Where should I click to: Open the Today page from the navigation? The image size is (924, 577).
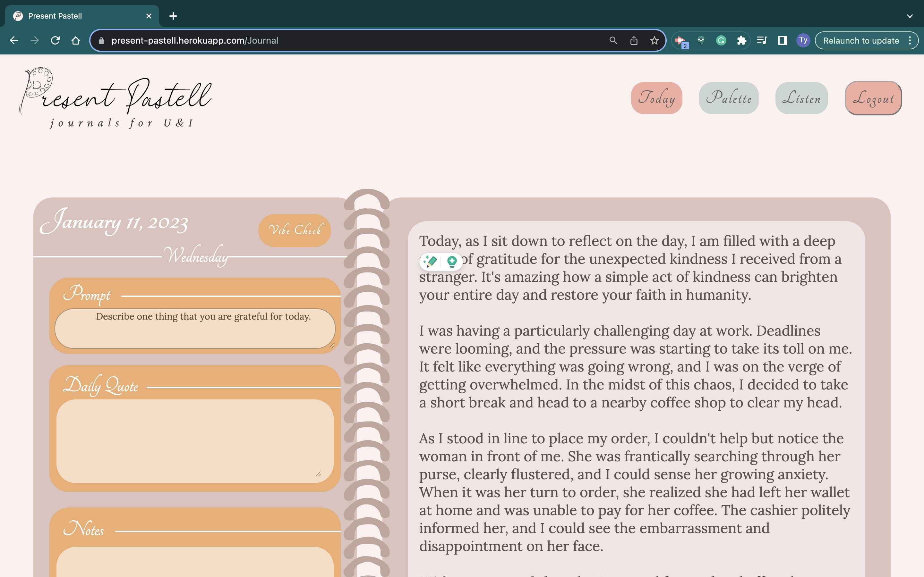(x=656, y=98)
